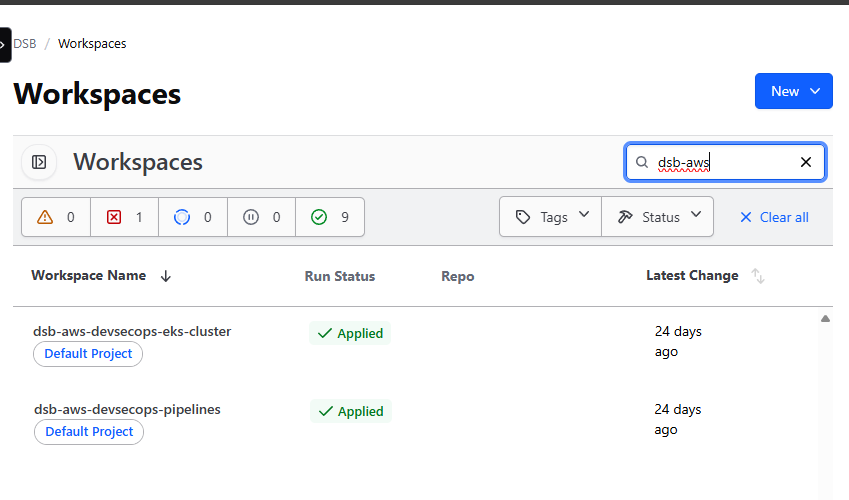Sort by Latest Change arrows icon
Viewport: 849px width, 500px height.
pos(758,276)
